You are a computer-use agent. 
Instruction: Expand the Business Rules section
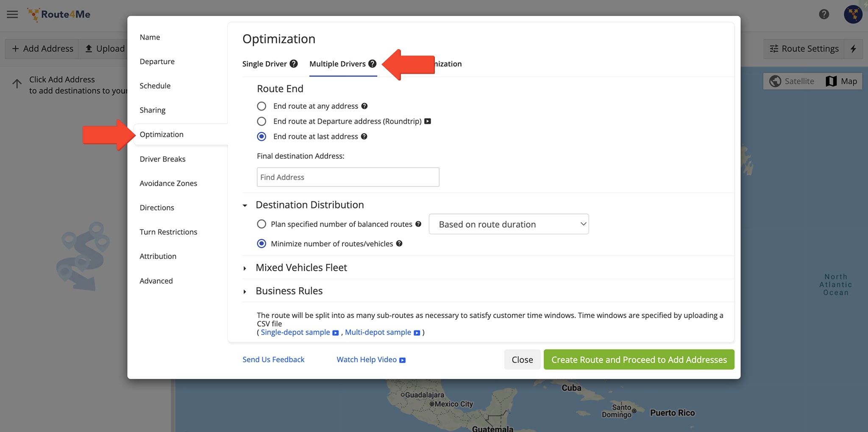[289, 291]
